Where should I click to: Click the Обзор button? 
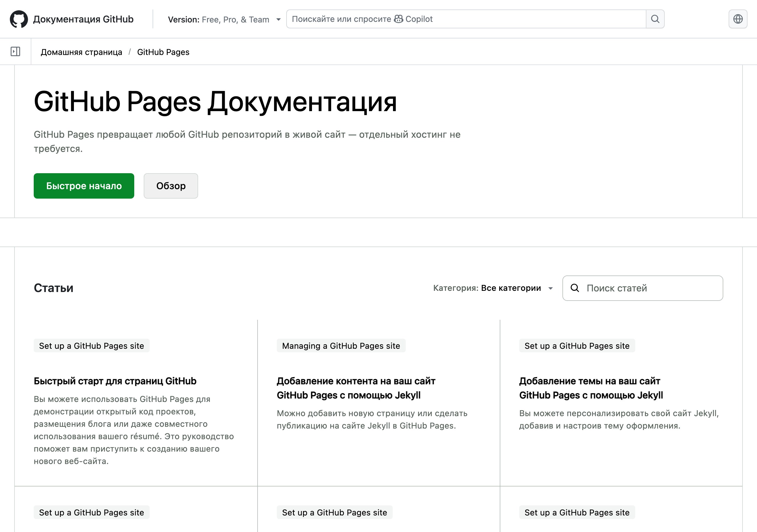tap(171, 186)
